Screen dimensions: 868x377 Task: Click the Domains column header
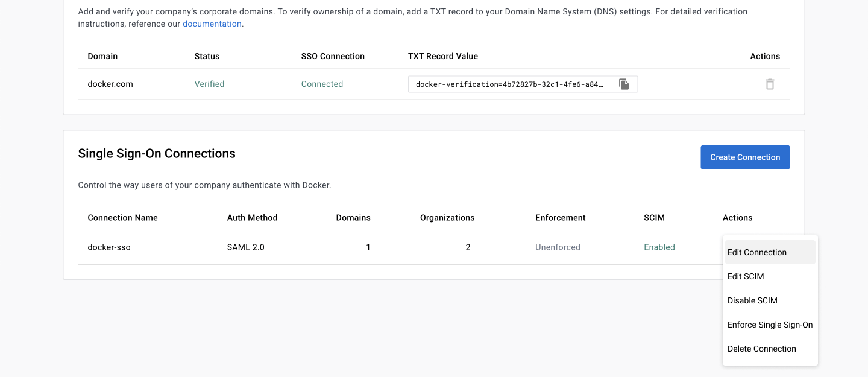[x=353, y=218]
